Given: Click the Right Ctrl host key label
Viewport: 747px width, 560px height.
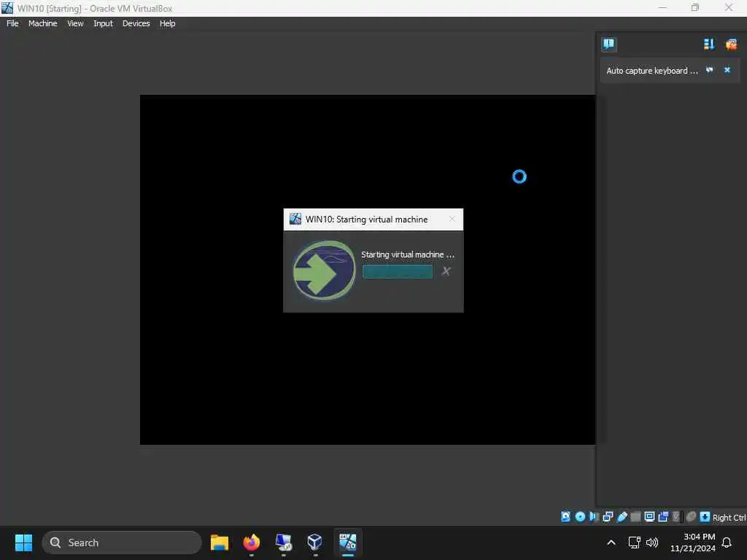Looking at the screenshot, I should point(729,518).
